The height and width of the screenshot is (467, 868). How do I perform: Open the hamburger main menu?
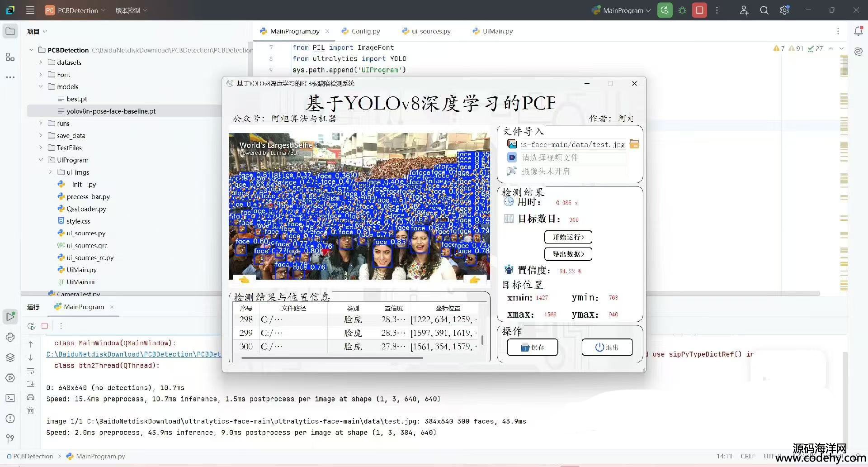pyautogui.click(x=30, y=10)
